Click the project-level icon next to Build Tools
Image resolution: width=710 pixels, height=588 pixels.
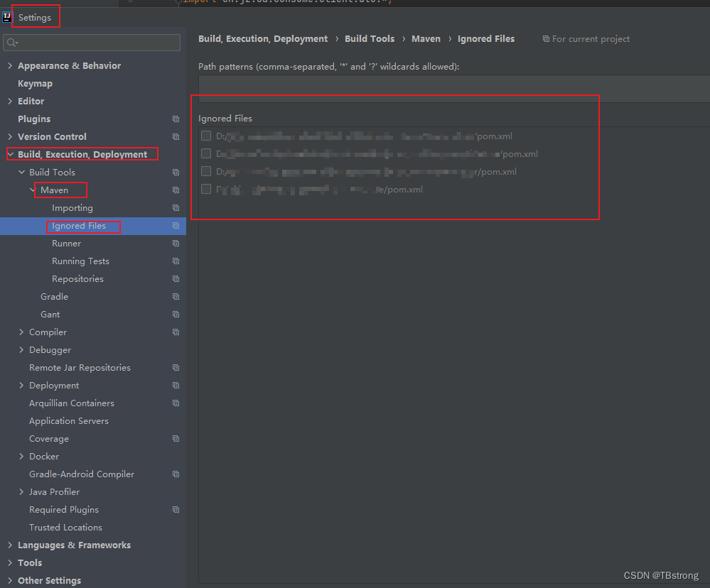(176, 173)
